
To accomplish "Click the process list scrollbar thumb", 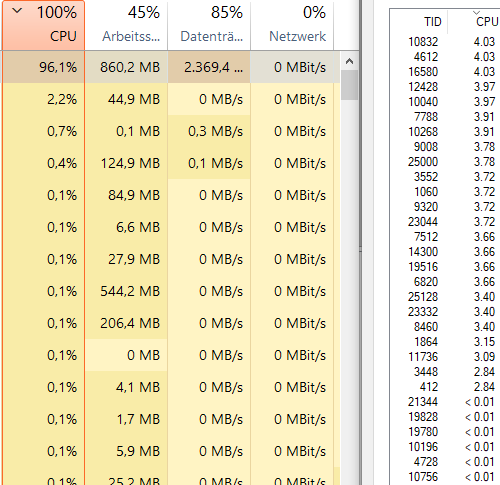I will pyautogui.click(x=349, y=85).
